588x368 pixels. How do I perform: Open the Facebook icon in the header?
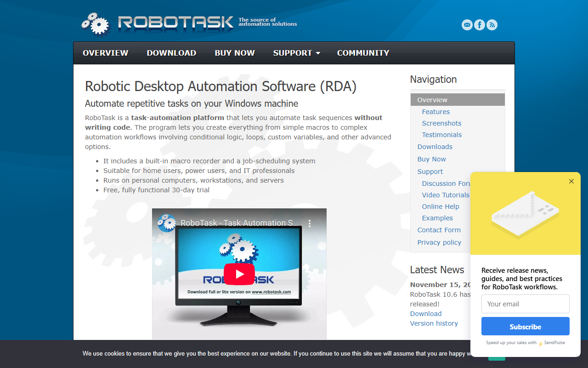(480, 25)
